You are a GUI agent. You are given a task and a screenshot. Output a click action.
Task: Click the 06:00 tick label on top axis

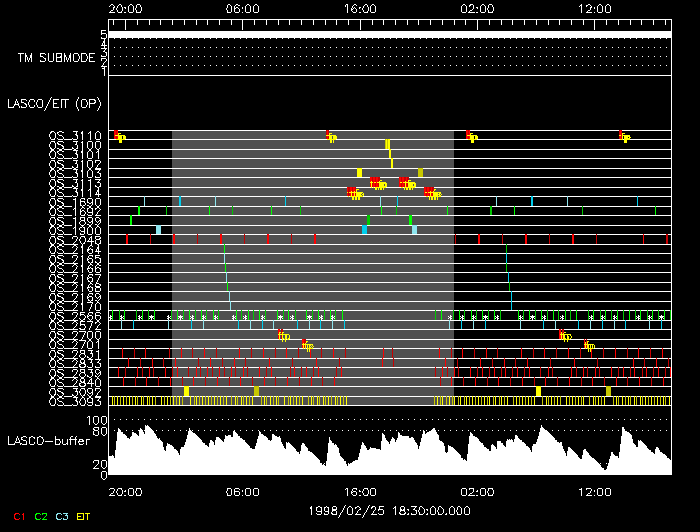pos(243,8)
